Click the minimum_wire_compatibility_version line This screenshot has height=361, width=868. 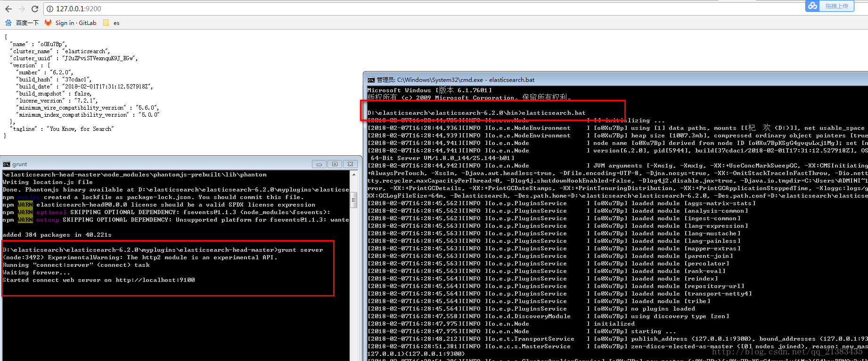88,108
